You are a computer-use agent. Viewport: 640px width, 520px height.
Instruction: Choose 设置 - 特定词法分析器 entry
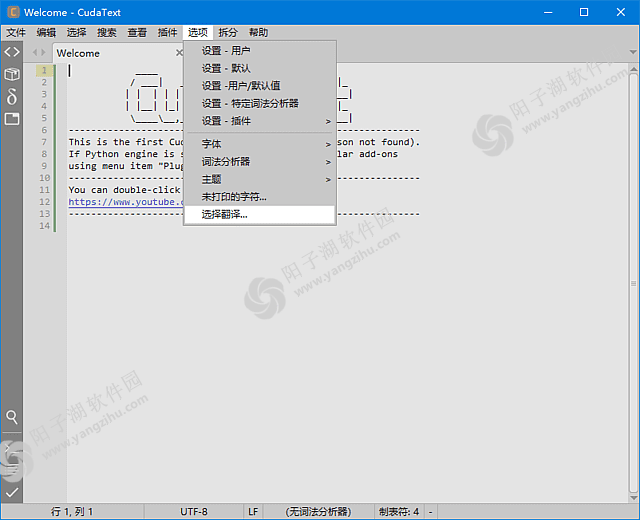click(x=260, y=103)
